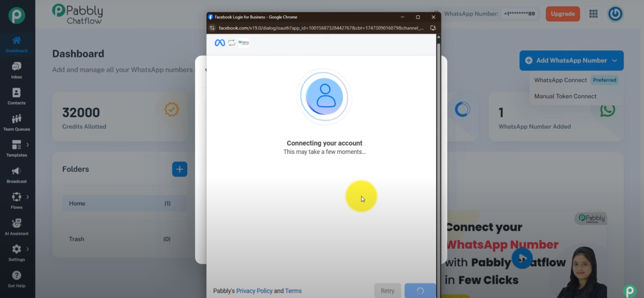The image size is (644, 298).
Task: Click the floating Pabbly chat icon bottom right
Action: [630, 291]
